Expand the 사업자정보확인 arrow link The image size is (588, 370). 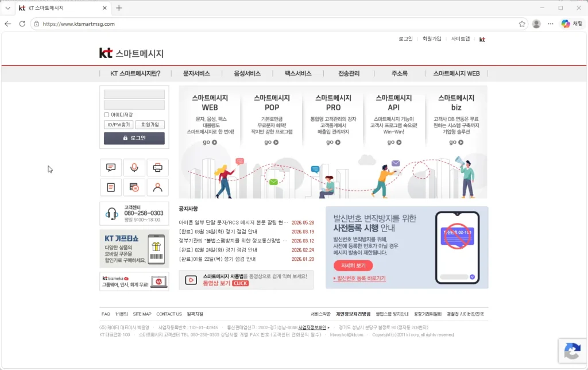coord(314,327)
